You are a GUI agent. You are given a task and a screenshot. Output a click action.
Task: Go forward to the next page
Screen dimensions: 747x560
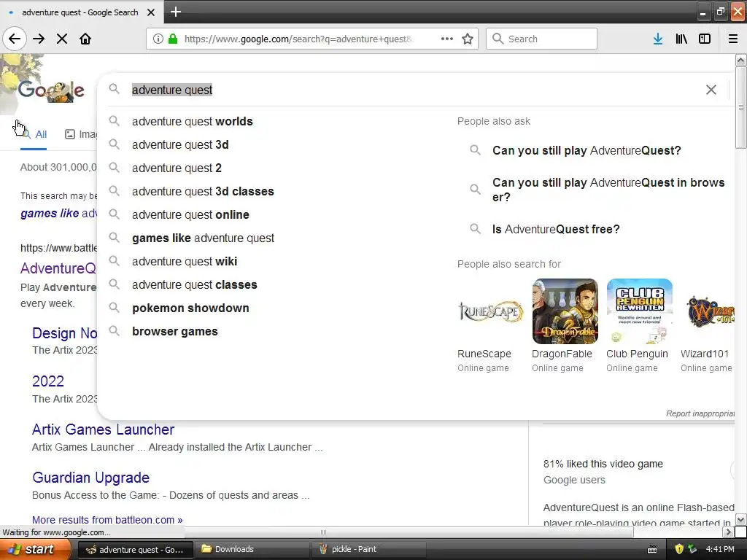pyautogui.click(x=39, y=39)
